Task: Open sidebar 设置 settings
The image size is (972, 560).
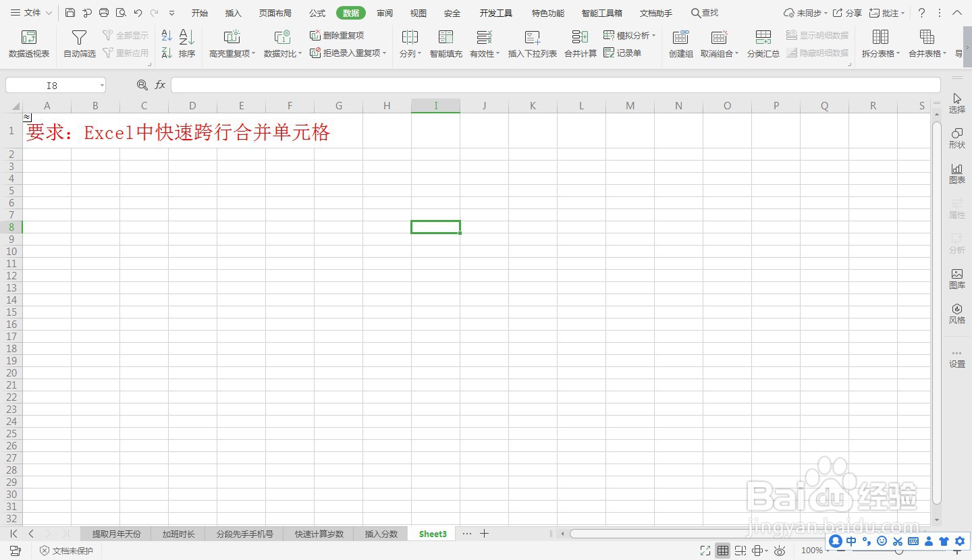Action: coord(957,358)
